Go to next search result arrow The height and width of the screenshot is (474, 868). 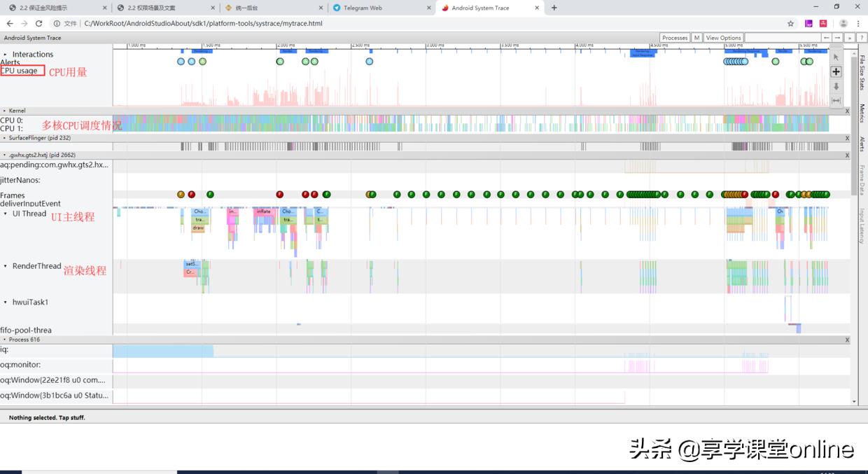tap(838, 38)
